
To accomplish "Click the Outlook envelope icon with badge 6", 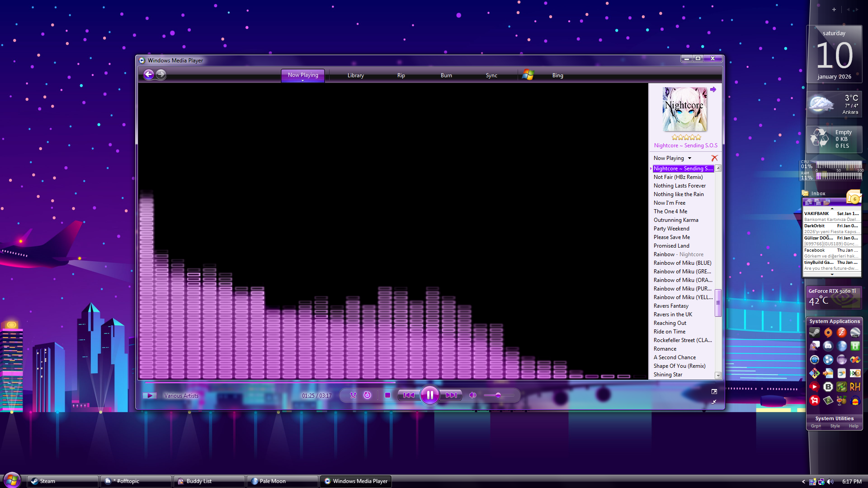I will [x=854, y=197].
